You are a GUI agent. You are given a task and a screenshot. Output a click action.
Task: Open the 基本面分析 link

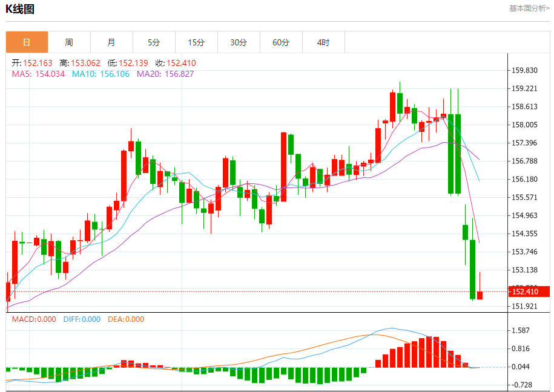(529, 8)
